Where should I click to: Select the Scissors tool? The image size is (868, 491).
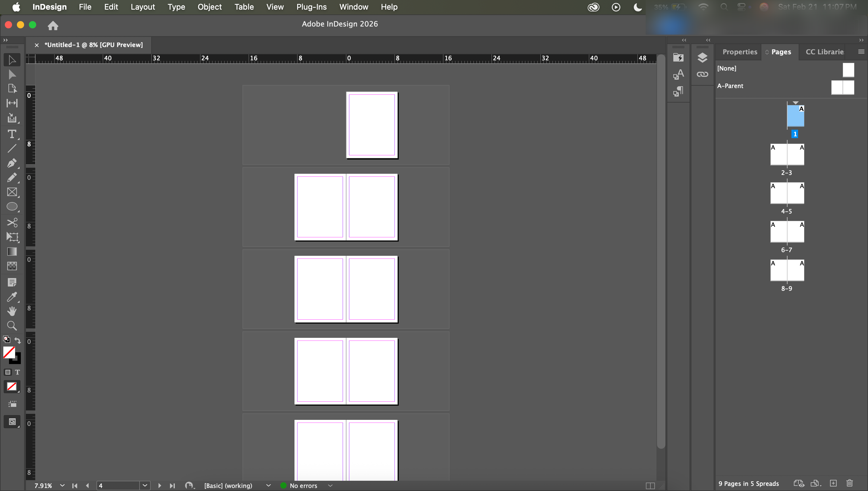click(x=12, y=223)
